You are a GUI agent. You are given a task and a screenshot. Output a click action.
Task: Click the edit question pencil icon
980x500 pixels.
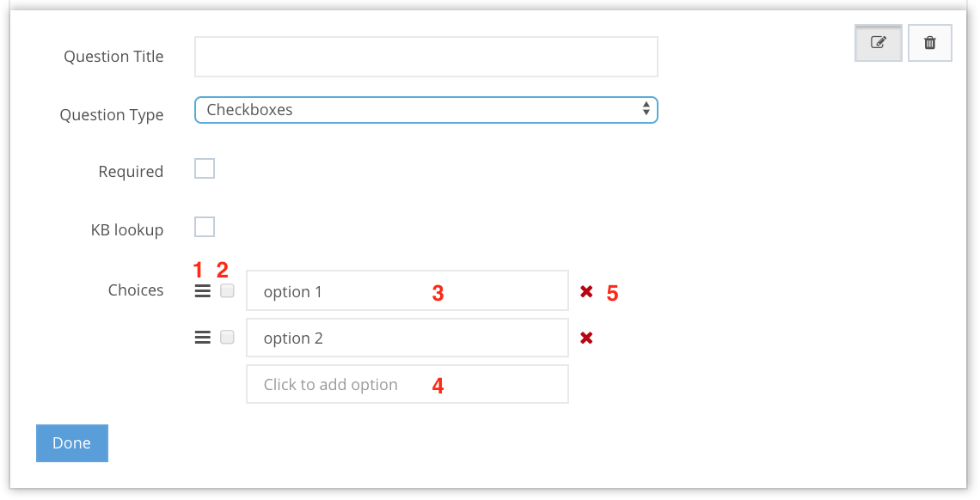point(878,42)
